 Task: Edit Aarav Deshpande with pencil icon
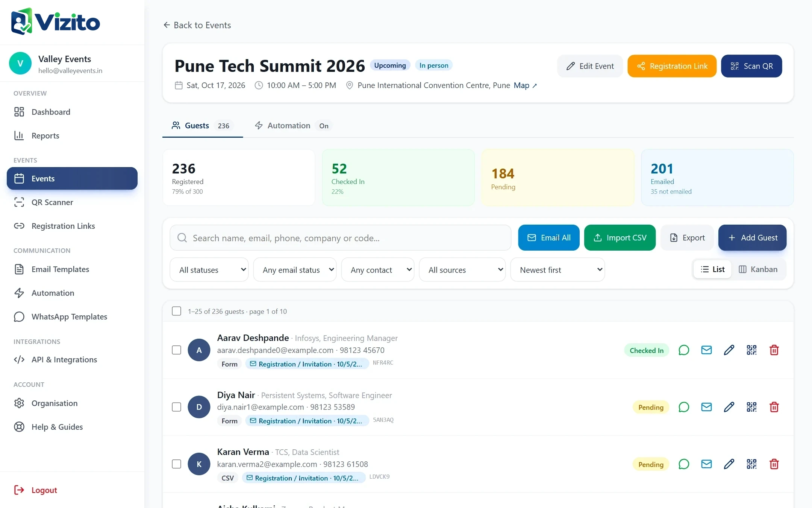[729, 350]
